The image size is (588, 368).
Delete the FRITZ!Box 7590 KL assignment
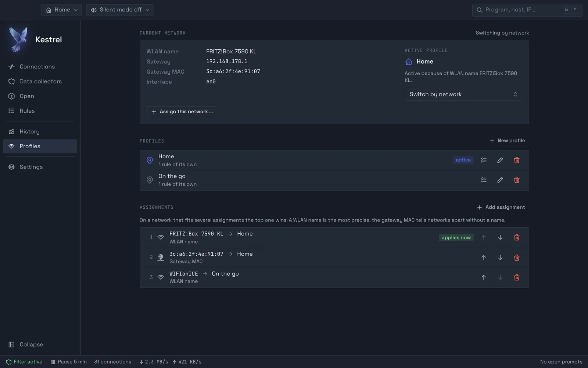(x=517, y=237)
